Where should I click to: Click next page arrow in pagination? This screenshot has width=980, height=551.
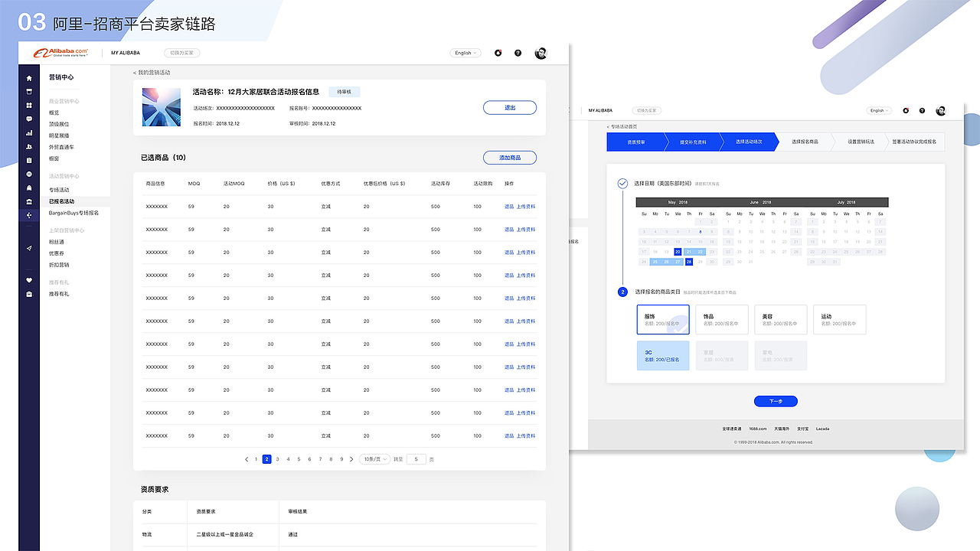coord(351,459)
